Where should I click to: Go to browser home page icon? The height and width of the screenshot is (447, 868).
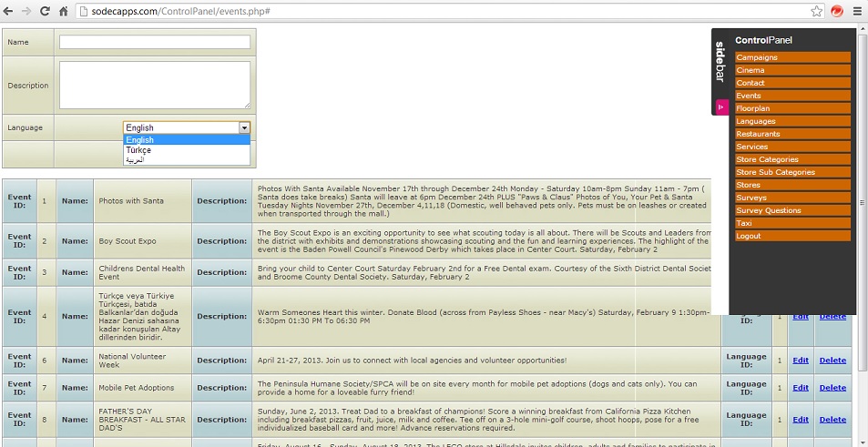click(x=63, y=11)
